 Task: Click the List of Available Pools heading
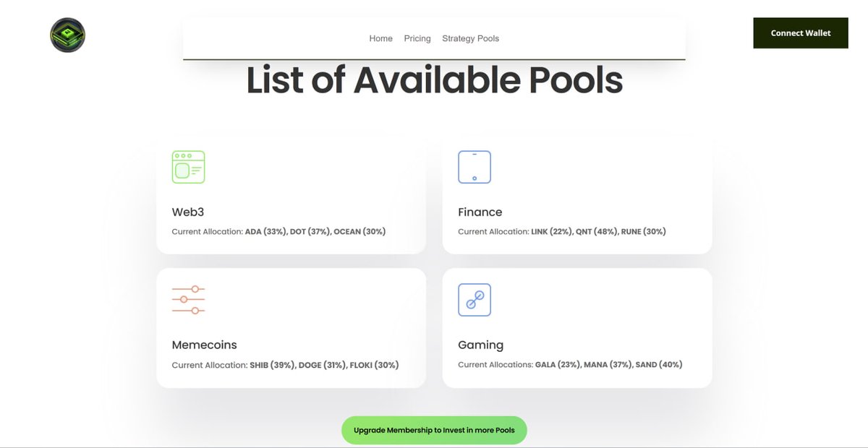click(434, 80)
